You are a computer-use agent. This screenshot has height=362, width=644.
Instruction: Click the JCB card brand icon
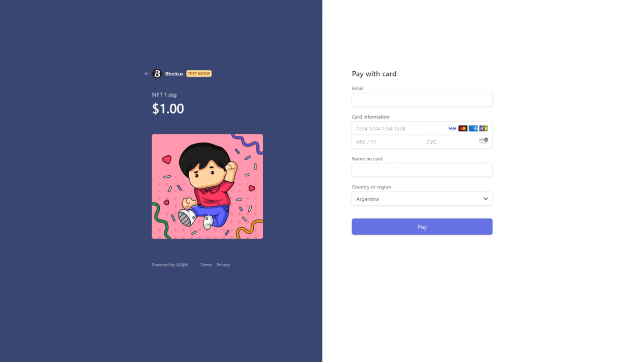coord(483,128)
